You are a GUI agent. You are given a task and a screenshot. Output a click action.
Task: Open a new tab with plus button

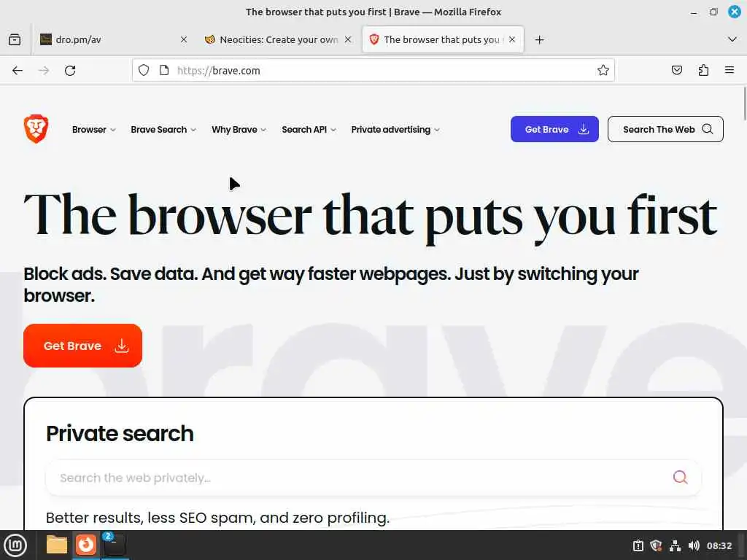[539, 40]
